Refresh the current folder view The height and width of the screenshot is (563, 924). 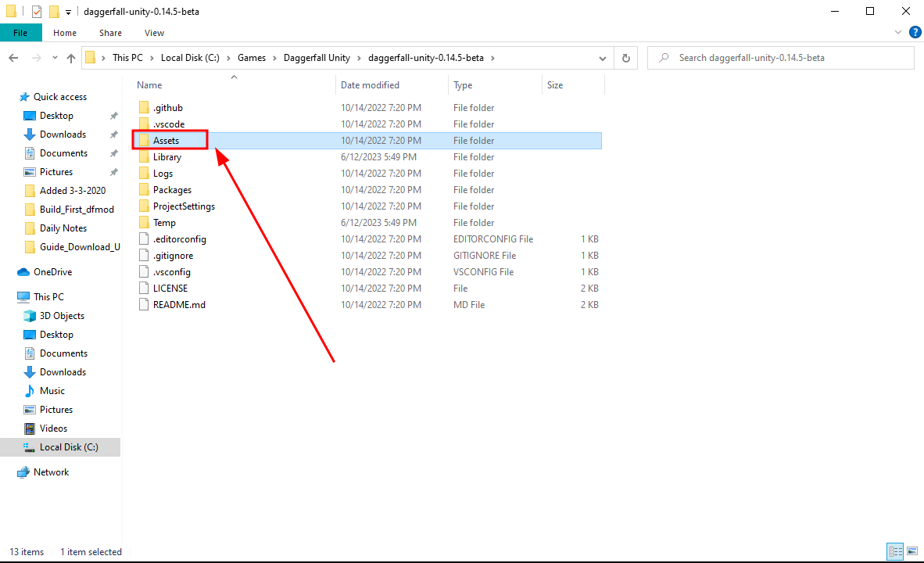[x=626, y=58]
